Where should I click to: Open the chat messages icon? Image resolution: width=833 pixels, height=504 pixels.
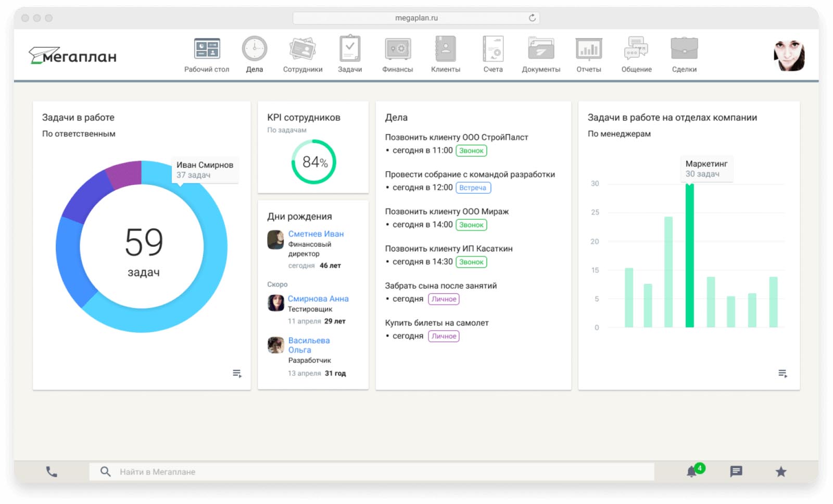pos(736,472)
